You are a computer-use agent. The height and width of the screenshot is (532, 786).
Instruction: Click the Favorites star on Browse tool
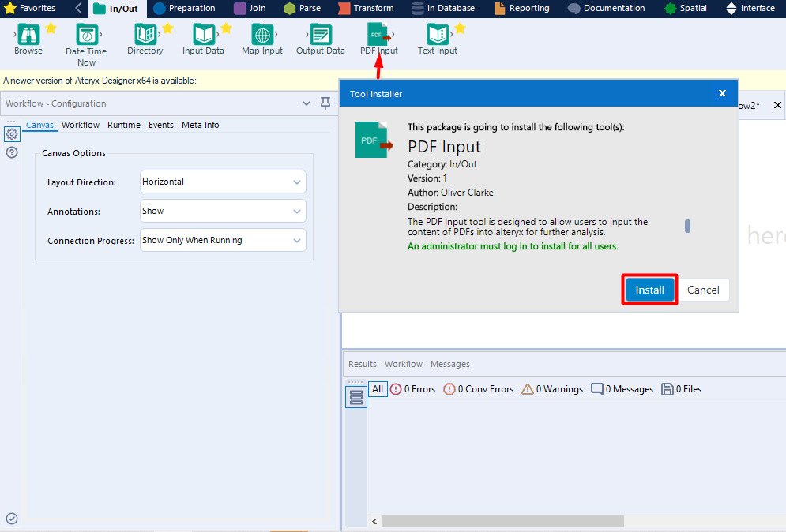point(51,28)
